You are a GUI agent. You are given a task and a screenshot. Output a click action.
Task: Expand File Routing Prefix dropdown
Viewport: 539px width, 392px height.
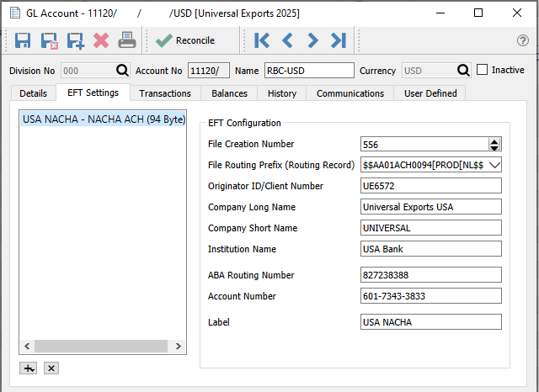(494, 165)
